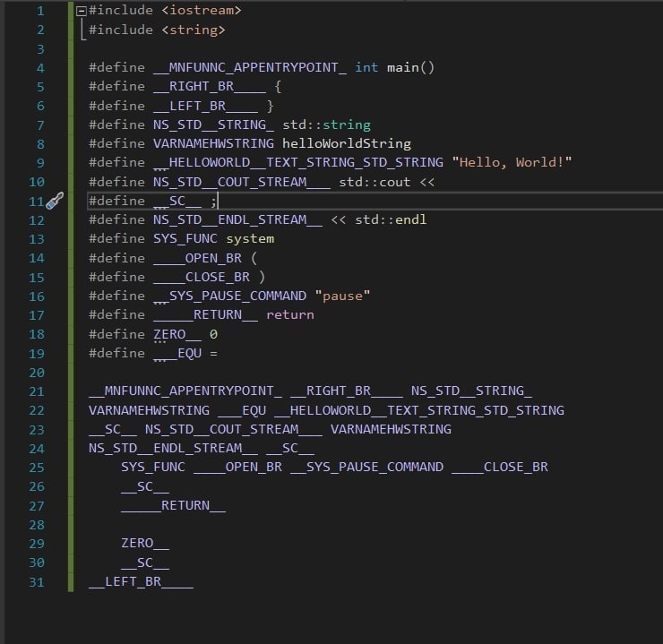663x644 pixels.
Task: Collapse the #include block fold toggle
Action: 82,11
